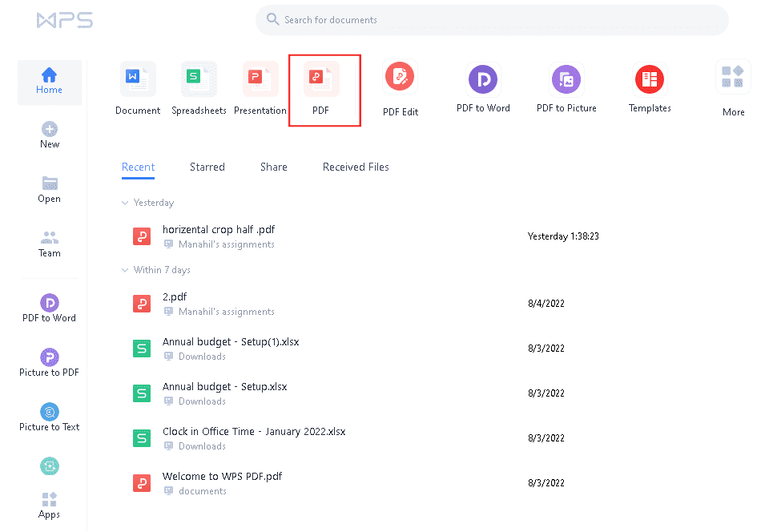Open the Templates gallery

650,88
